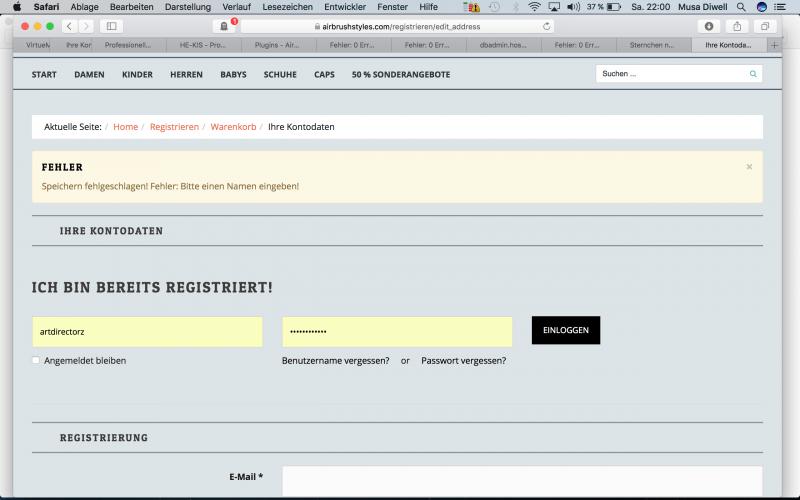Open the 'Warenkorb' breadcrumb link
800x500 pixels.
(x=233, y=127)
